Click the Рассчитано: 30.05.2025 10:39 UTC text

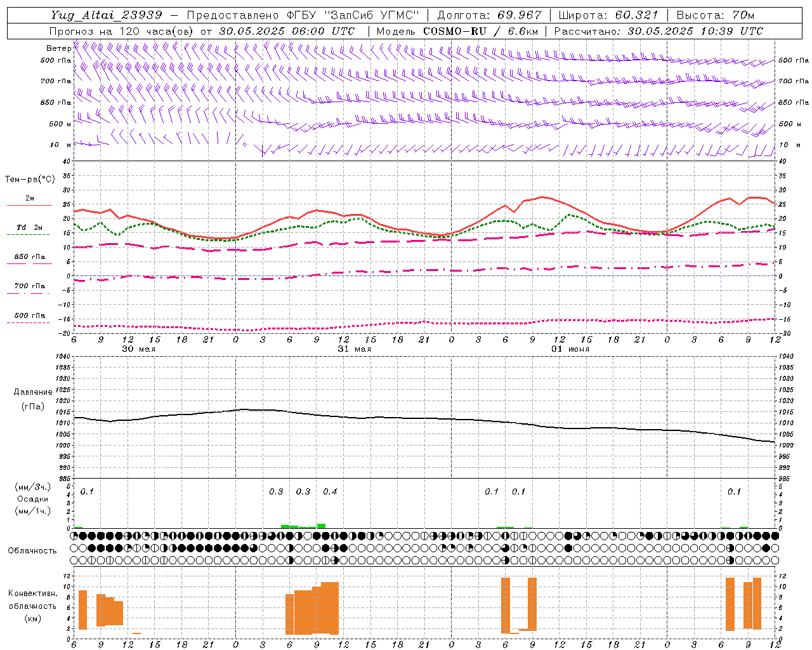(x=658, y=31)
